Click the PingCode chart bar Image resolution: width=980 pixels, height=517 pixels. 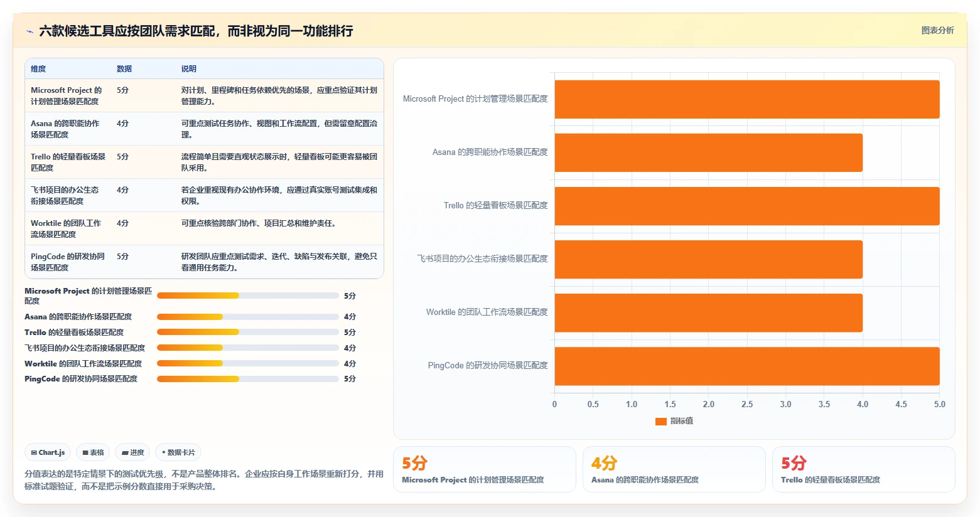coord(747,366)
